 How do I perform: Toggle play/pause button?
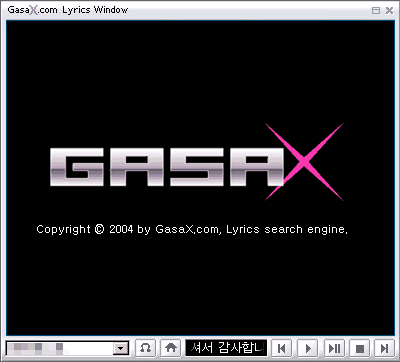tap(334, 348)
